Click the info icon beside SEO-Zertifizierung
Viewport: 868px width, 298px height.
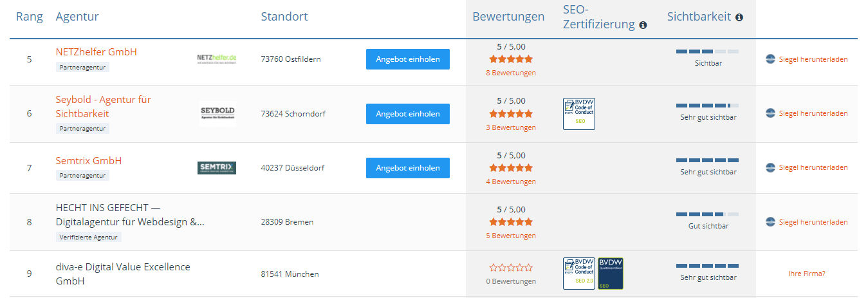click(x=643, y=26)
